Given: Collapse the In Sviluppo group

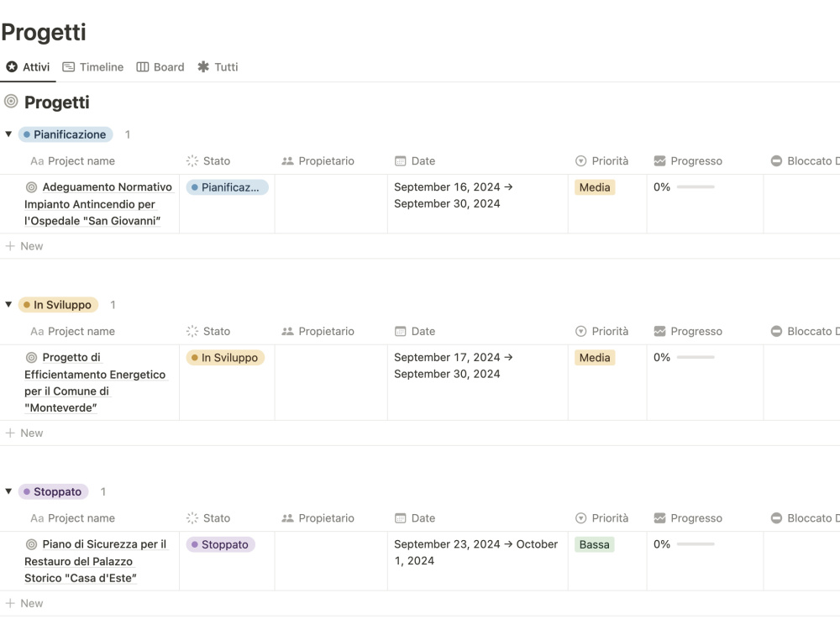Looking at the screenshot, I should coord(8,304).
